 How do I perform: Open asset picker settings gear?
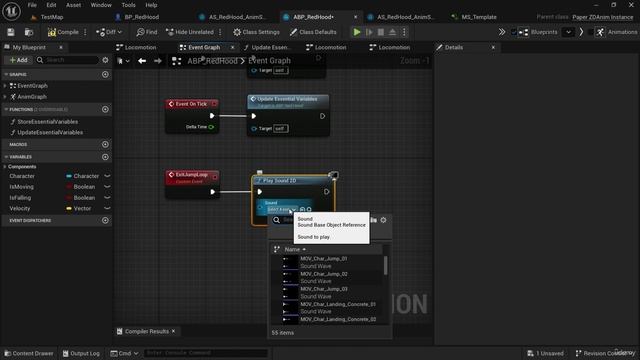click(x=383, y=220)
